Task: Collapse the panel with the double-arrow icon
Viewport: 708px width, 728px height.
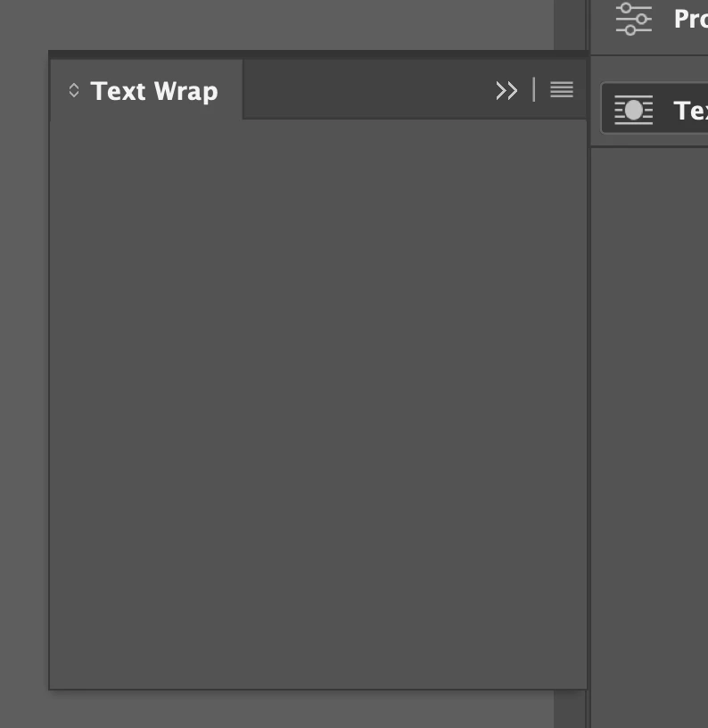Action: point(506,90)
